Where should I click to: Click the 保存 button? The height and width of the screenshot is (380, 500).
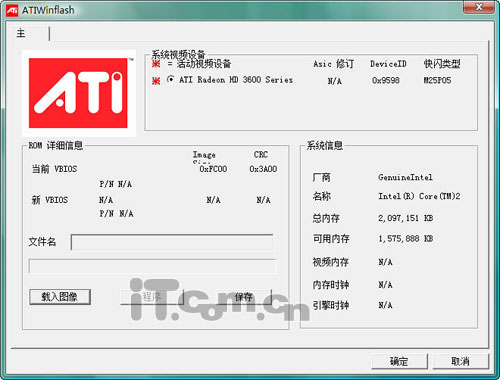(243, 297)
